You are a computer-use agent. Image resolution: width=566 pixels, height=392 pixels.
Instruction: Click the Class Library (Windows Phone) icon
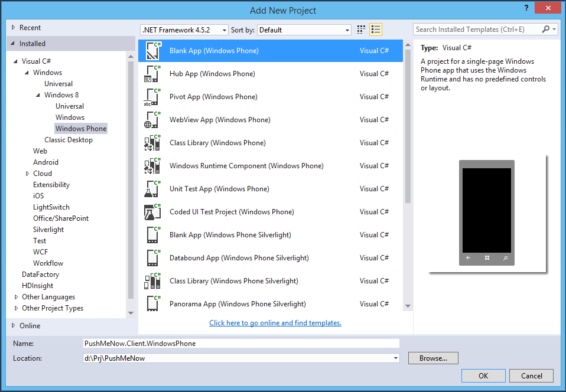coord(152,143)
